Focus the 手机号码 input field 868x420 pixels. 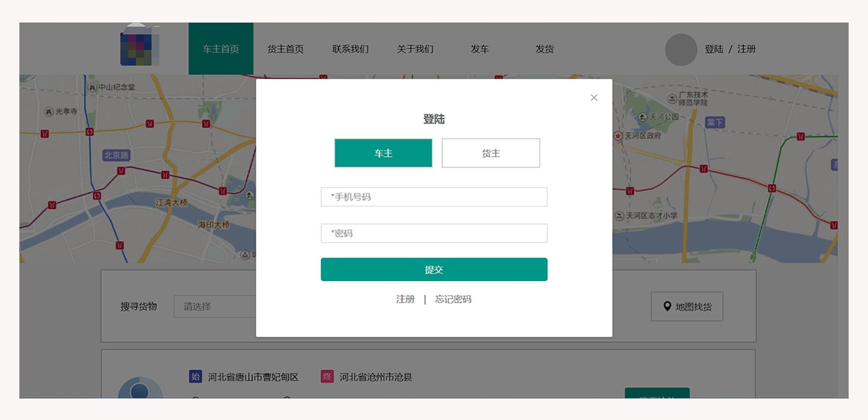point(434,197)
